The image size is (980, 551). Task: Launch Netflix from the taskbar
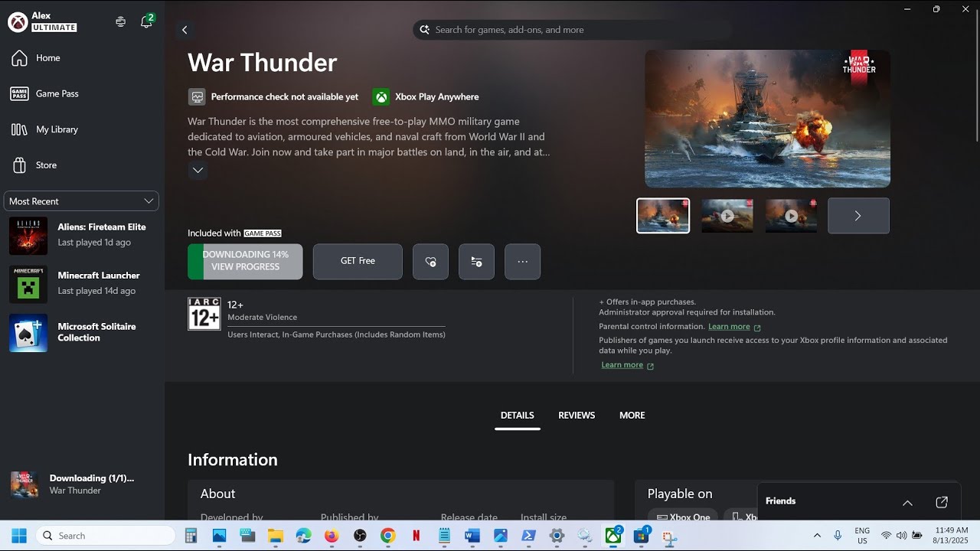click(416, 536)
